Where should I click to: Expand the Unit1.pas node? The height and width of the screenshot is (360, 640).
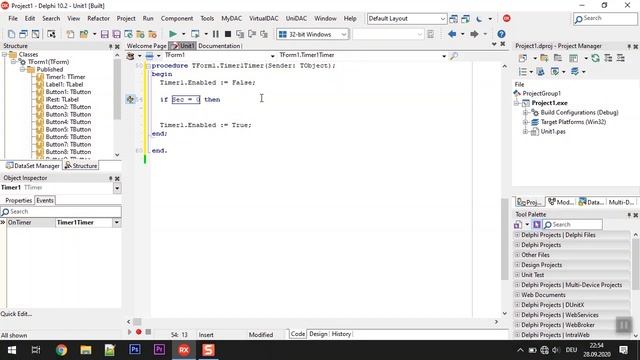(x=526, y=131)
